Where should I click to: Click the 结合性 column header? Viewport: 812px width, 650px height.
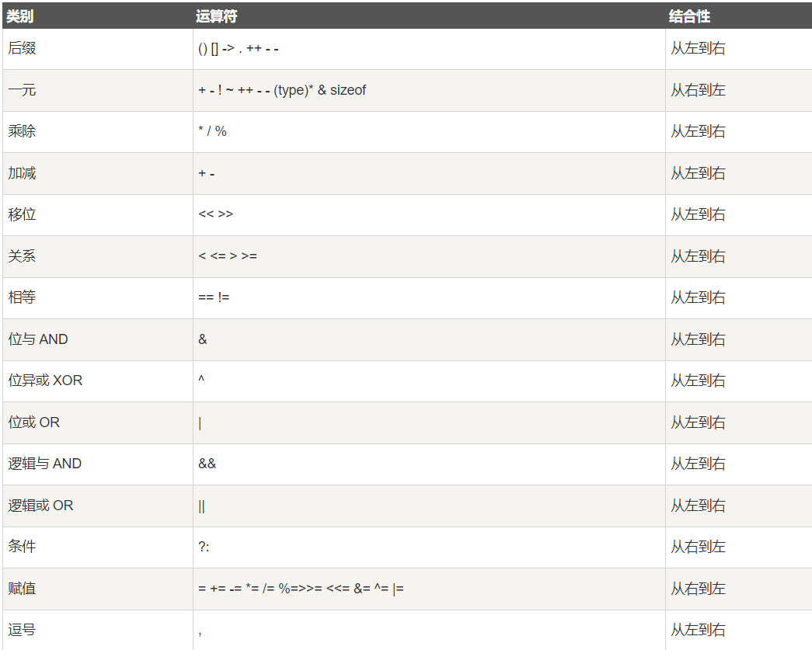[689, 16]
